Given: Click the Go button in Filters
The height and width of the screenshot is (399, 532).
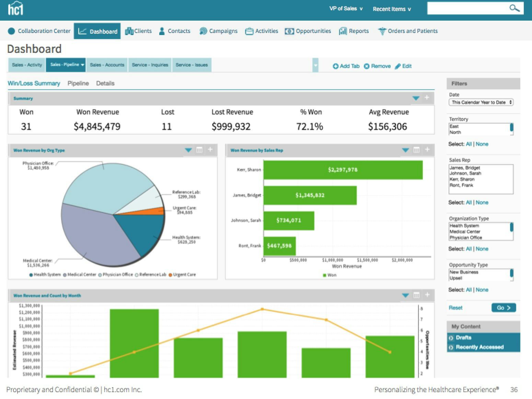Looking at the screenshot, I should (503, 308).
